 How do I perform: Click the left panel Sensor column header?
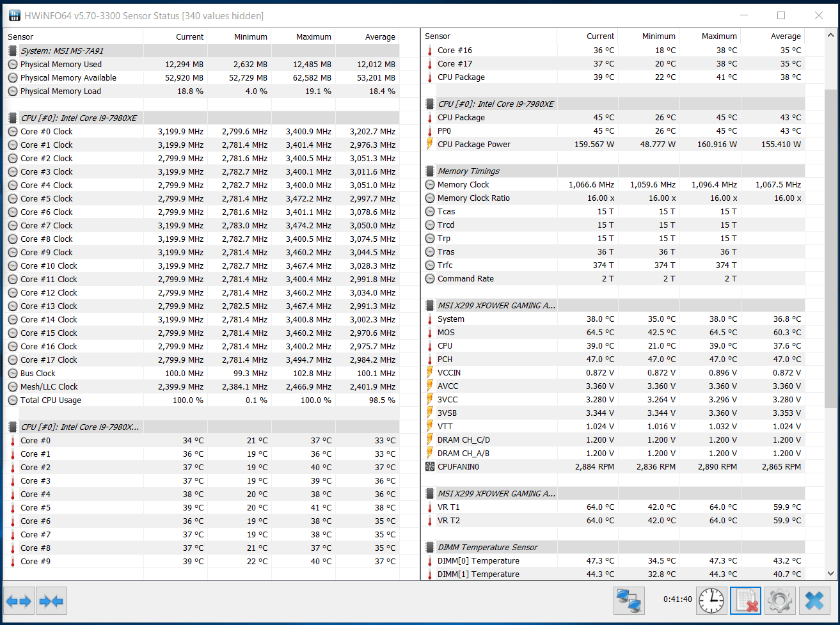click(x=73, y=36)
